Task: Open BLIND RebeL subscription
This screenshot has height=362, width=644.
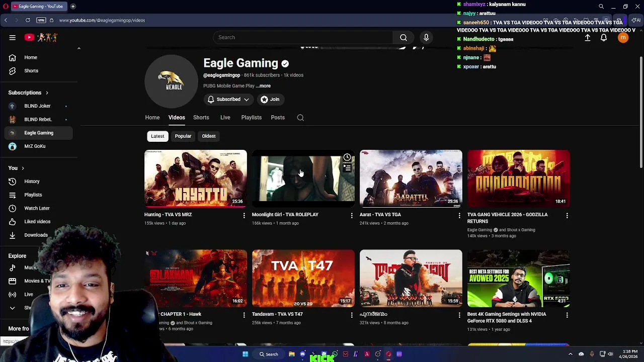Action: point(39,120)
